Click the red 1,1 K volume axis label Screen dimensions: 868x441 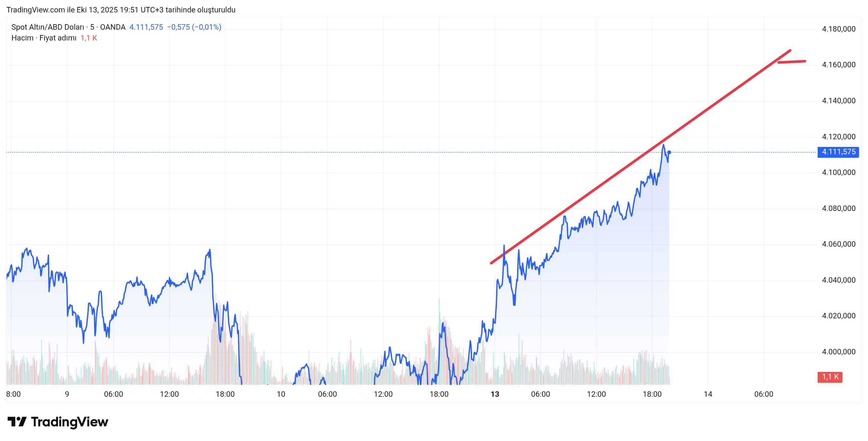pos(829,377)
